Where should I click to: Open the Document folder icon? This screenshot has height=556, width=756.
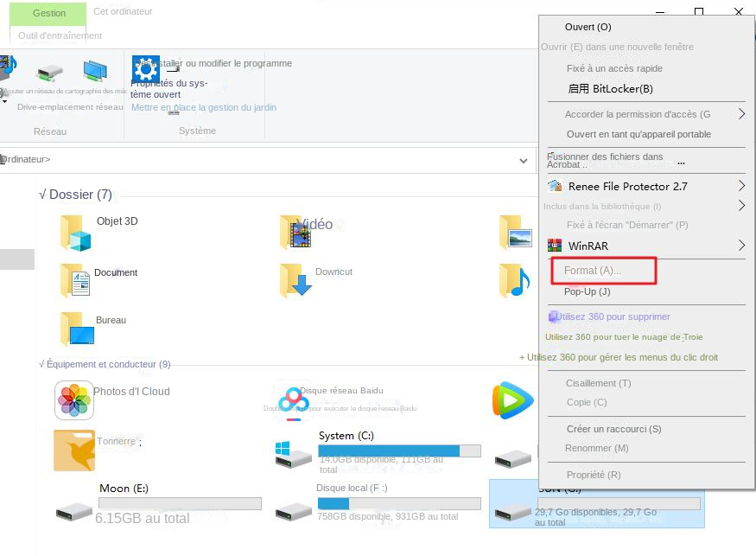pyautogui.click(x=75, y=280)
